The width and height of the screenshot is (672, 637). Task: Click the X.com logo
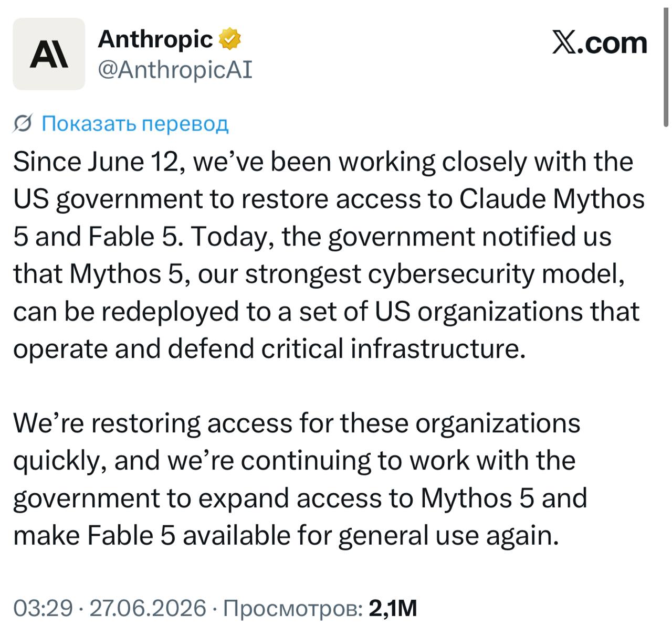click(x=600, y=43)
